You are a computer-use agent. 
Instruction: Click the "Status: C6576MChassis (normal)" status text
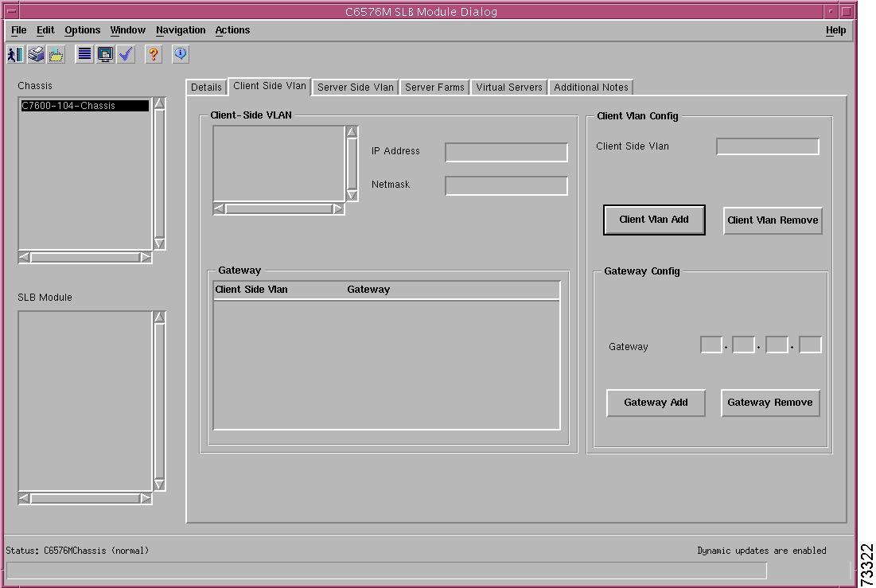[x=77, y=551]
